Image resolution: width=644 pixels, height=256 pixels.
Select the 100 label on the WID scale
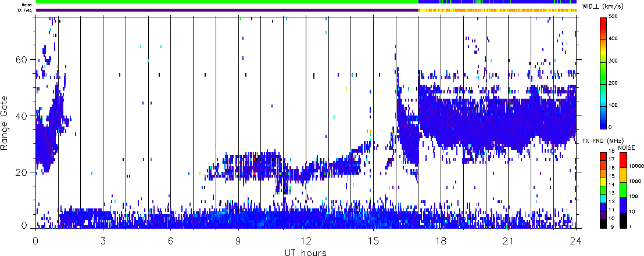[x=613, y=106]
